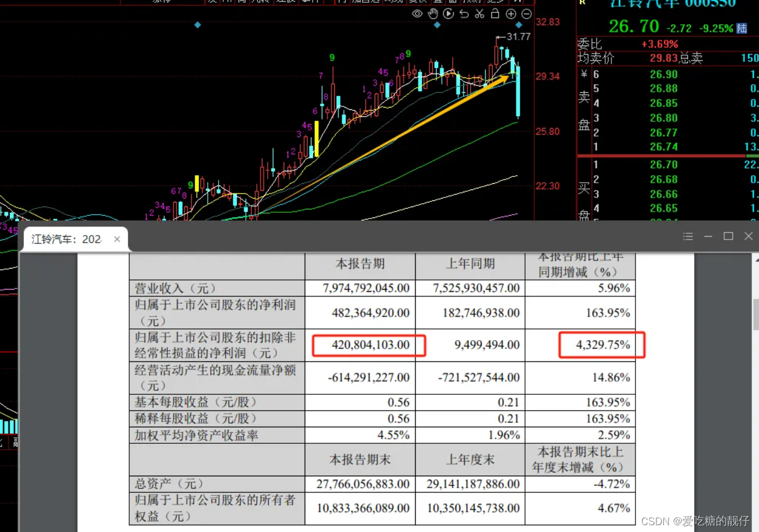The width and height of the screenshot is (759, 532).
Task: Click sell level 5 price 26.88
Action: click(x=664, y=89)
